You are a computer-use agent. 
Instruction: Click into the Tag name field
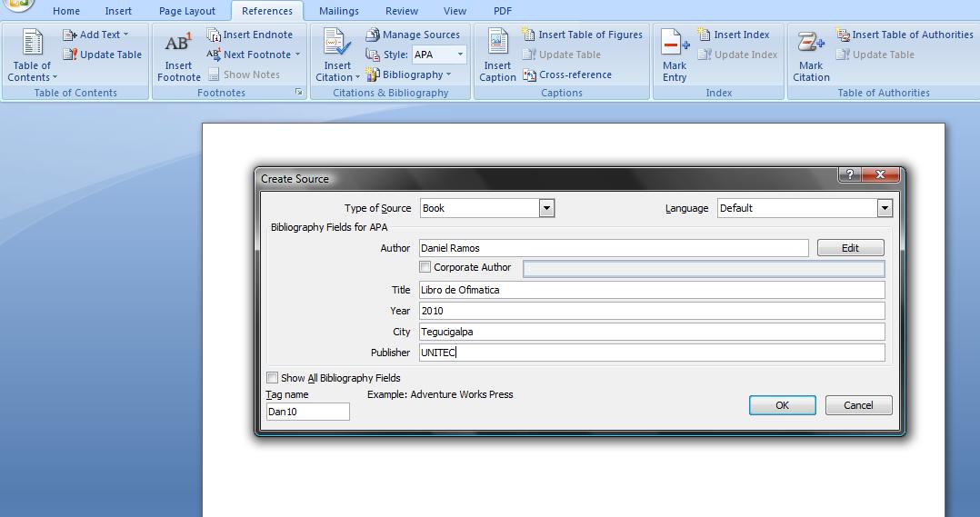coord(307,412)
